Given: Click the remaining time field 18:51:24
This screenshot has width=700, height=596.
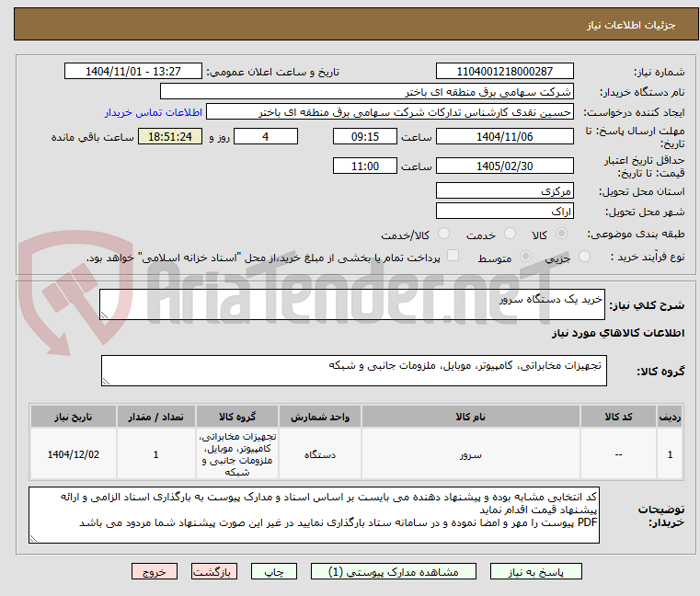Looking at the screenshot, I should 170,137.
